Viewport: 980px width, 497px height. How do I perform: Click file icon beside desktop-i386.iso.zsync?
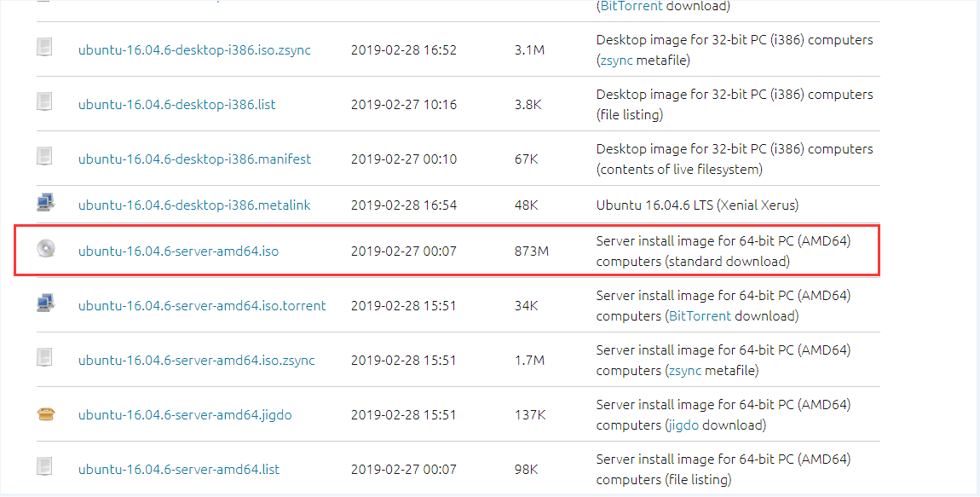(x=45, y=47)
